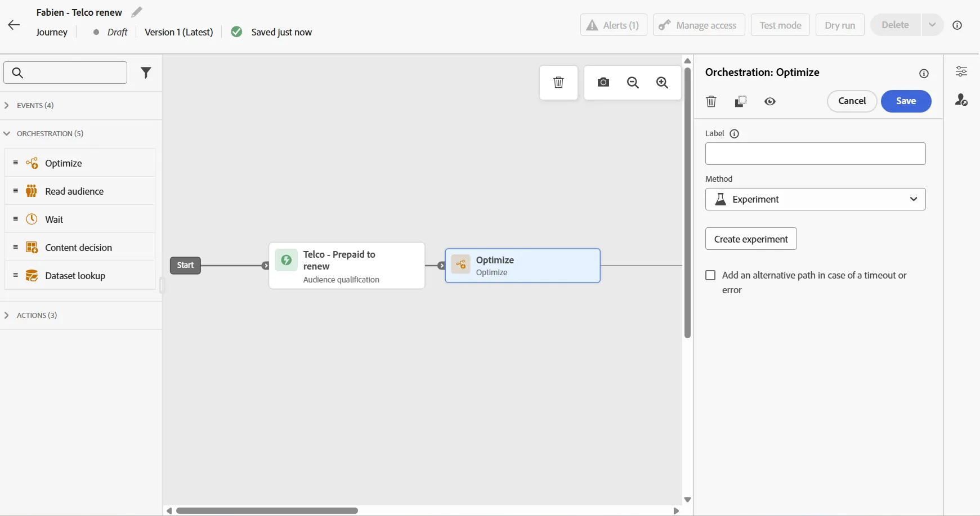Click the Label field info icon

tap(734, 133)
